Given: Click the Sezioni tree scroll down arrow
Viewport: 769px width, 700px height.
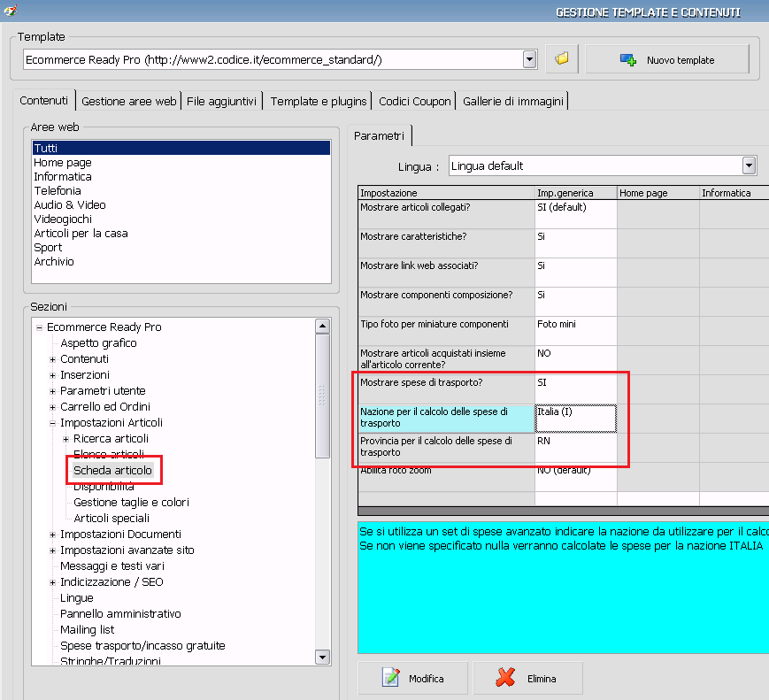Looking at the screenshot, I should pyautogui.click(x=322, y=658).
